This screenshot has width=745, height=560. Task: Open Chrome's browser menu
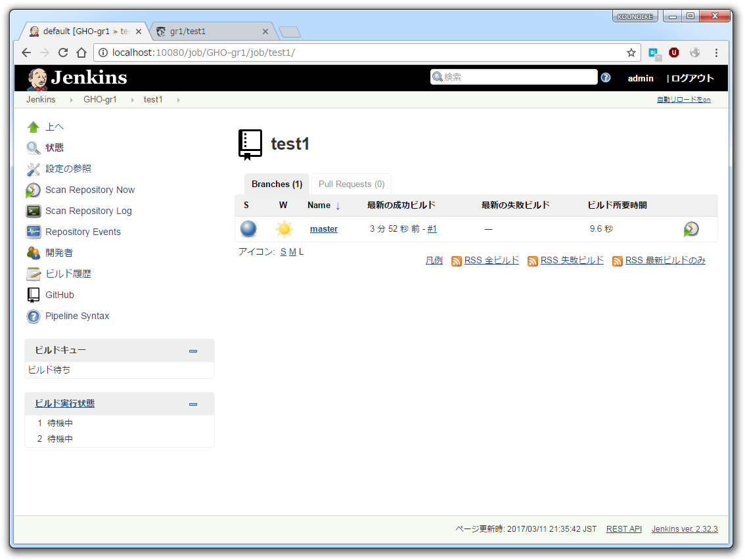click(x=717, y=53)
